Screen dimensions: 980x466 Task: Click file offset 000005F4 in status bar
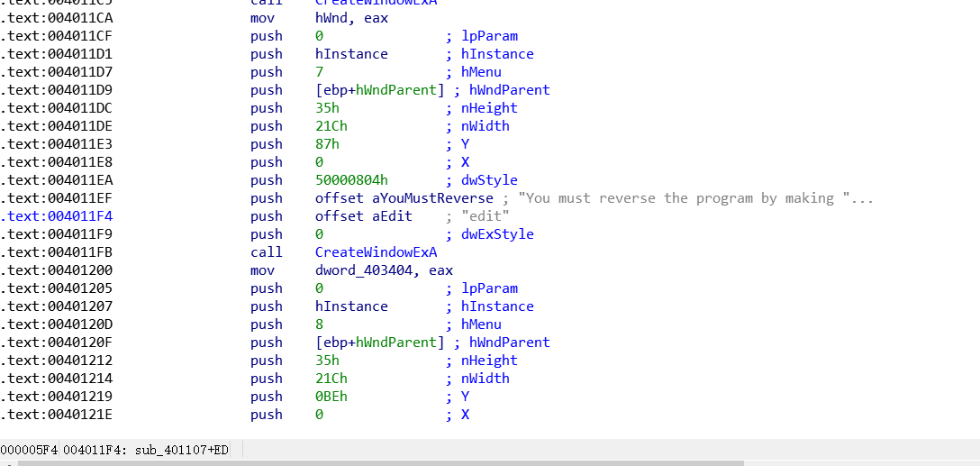point(30,450)
